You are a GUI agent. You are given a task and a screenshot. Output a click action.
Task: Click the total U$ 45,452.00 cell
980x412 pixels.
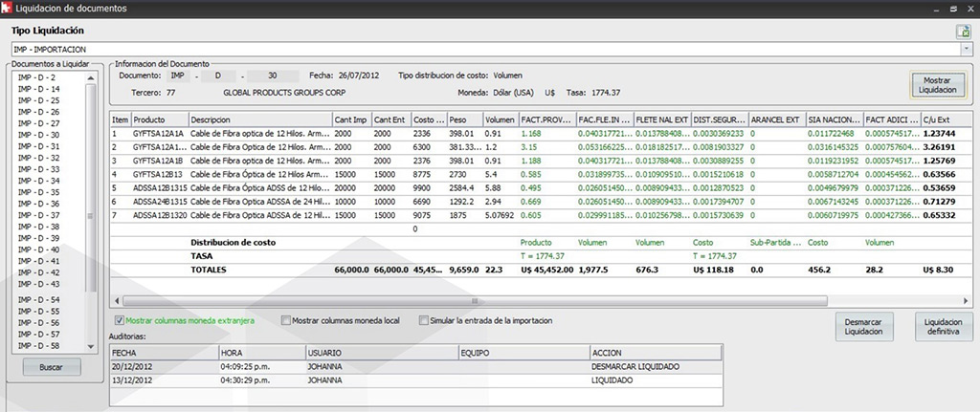(546, 271)
